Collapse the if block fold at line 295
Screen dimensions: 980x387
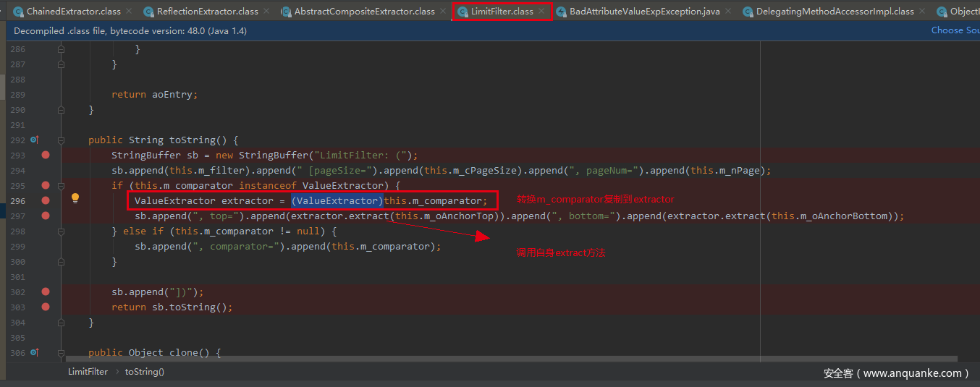(62, 186)
